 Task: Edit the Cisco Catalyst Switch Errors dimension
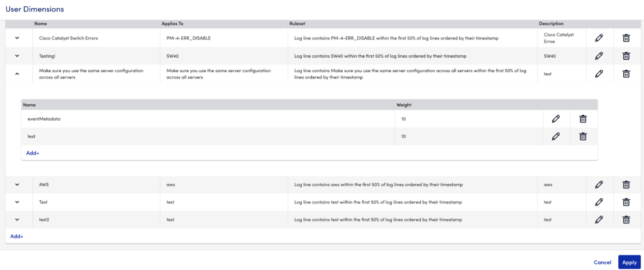(599, 38)
